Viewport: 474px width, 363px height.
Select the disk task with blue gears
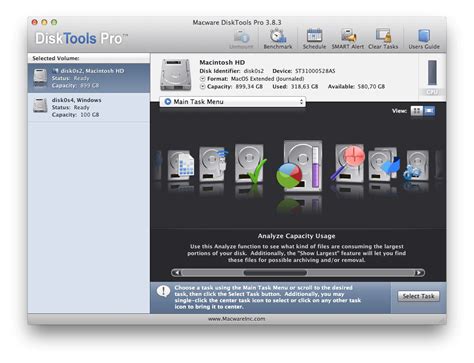pyautogui.click(x=416, y=165)
